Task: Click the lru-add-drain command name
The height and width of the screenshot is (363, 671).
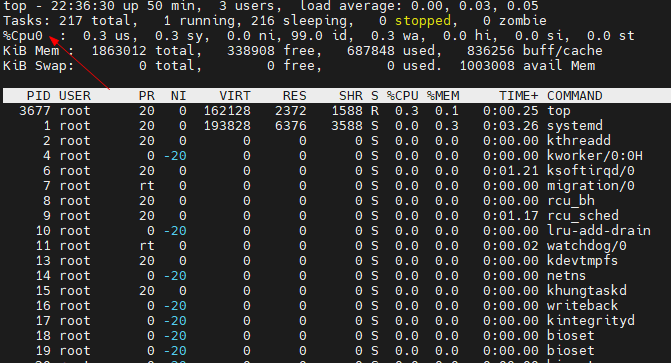Action: 599,230
